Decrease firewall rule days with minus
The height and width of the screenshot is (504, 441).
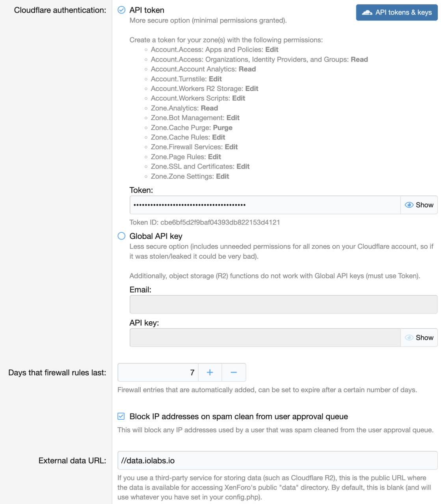[234, 372]
